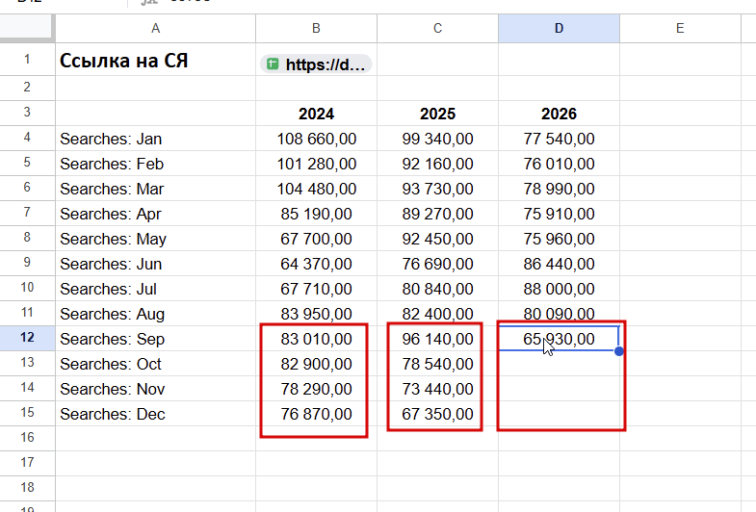
Task: Select the 'Searches: Apr' label cell
Action: (155, 214)
